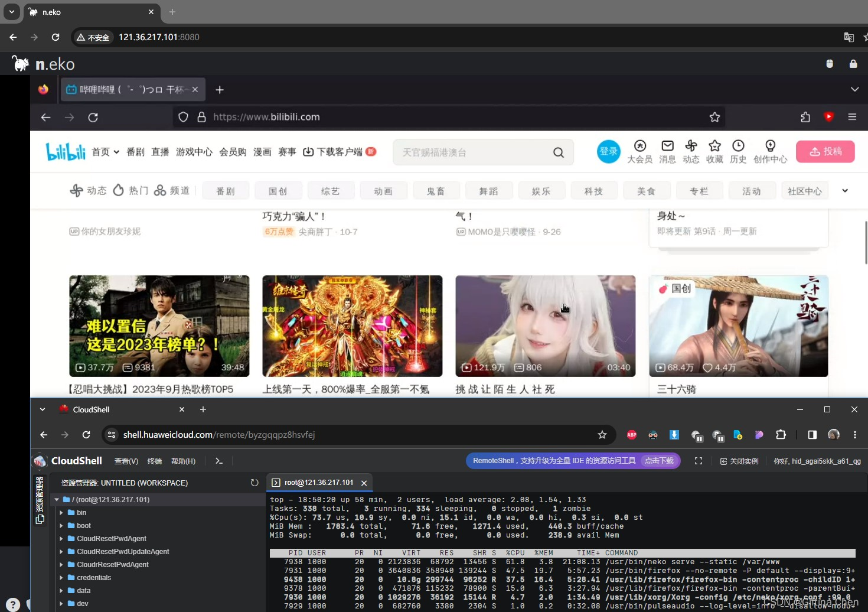Open the 游戏中心 nav link
The width and height of the screenshot is (868, 612).
pos(194,152)
